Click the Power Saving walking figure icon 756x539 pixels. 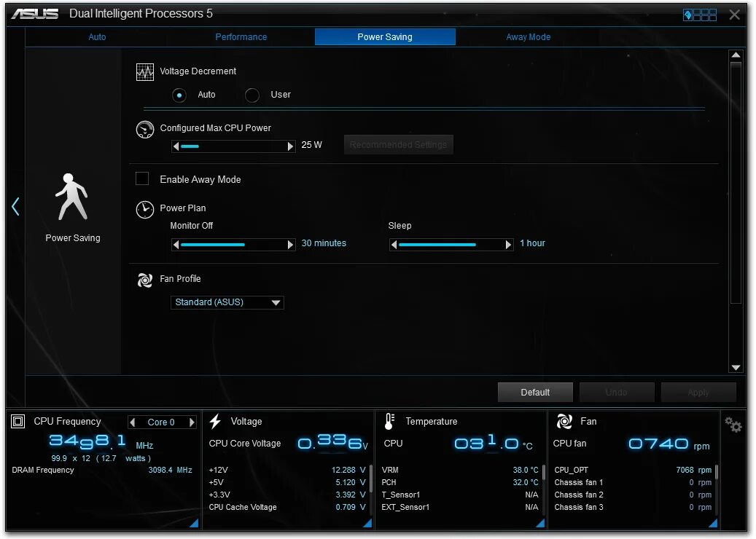tap(72, 197)
